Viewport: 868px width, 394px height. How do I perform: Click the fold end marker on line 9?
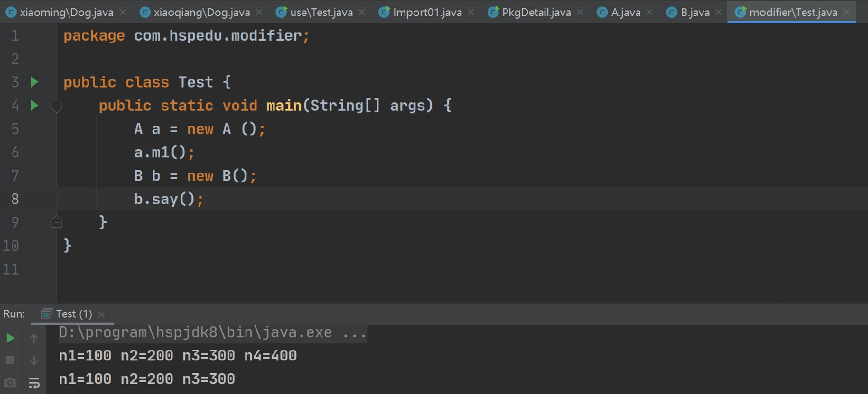56,222
